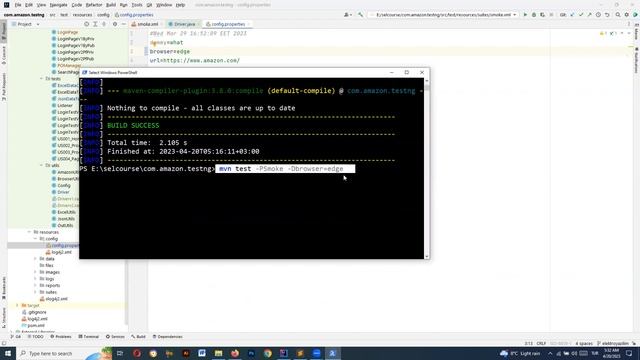Image resolution: width=640 pixels, height=360 pixels.
Task: Start debugging with the bug icon
Action: tap(534, 15)
